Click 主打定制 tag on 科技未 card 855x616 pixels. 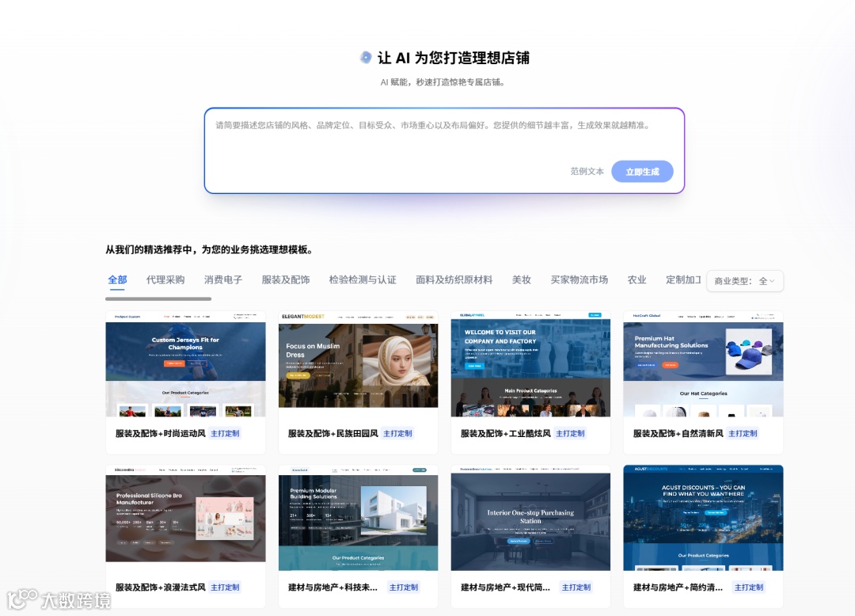[x=404, y=587]
